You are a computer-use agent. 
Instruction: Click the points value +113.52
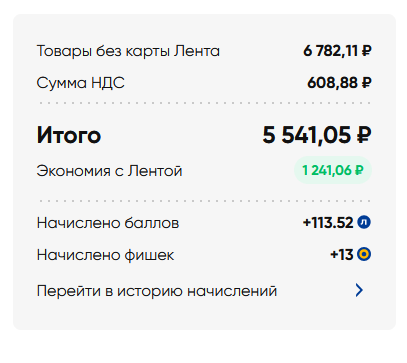[x=328, y=223]
